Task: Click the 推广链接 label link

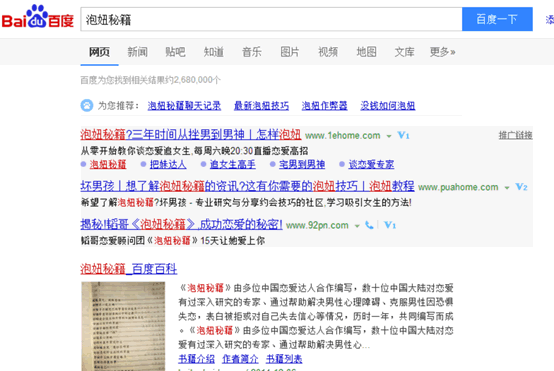Action: tap(515, 135)
